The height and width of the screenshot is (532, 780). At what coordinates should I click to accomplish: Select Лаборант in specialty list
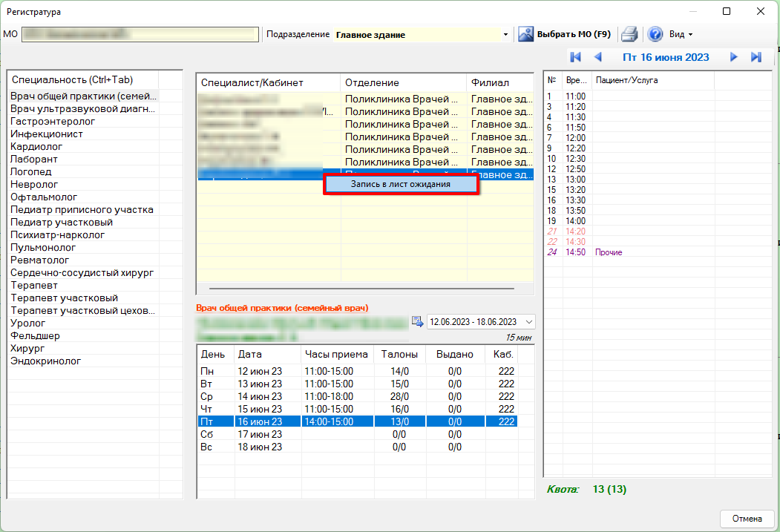[x=84, y=159]
